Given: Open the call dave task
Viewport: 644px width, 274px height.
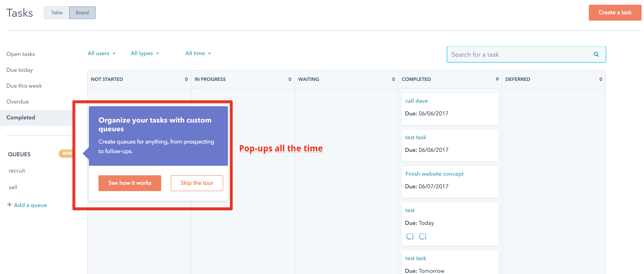Looking at the screenshot, I should [x=416, y=101].
